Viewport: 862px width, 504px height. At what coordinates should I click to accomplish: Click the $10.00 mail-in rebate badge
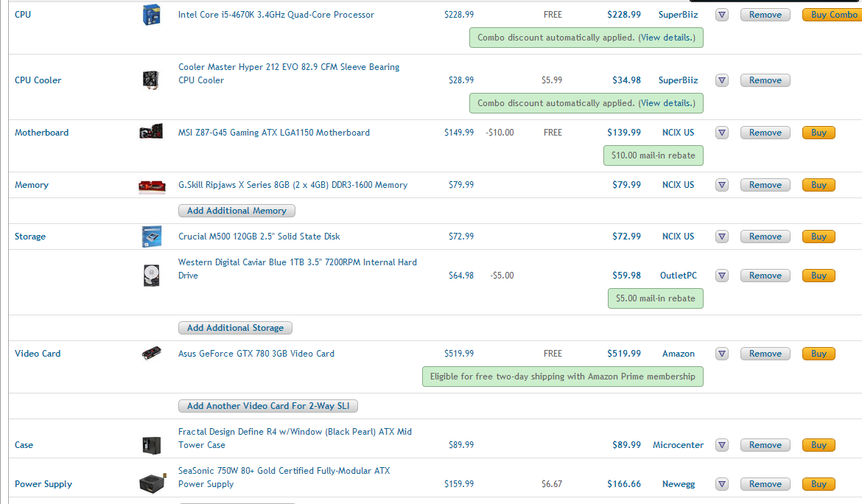(x=653, y=155)
